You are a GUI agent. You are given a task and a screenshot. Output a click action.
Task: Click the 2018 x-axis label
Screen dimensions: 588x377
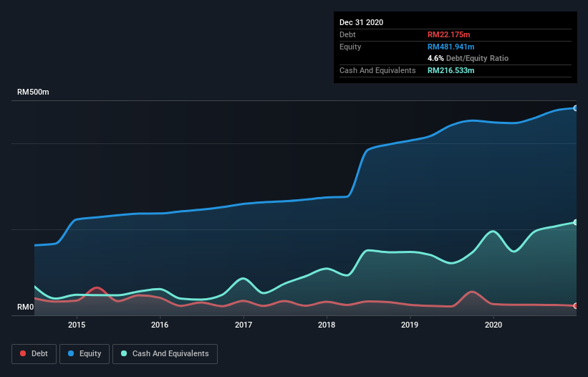327,325
